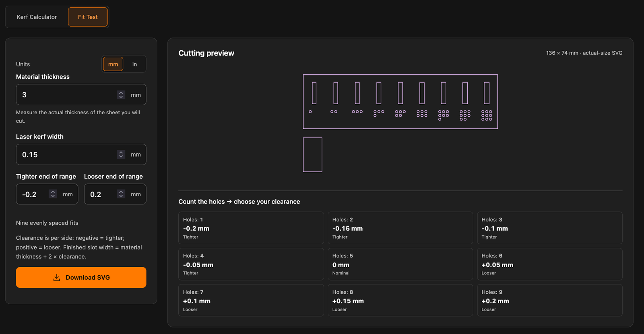Click the "Count the holes → choose your clearance" heading
The width and height of the screenshot is (644, 334).
(x=239, y=202)
